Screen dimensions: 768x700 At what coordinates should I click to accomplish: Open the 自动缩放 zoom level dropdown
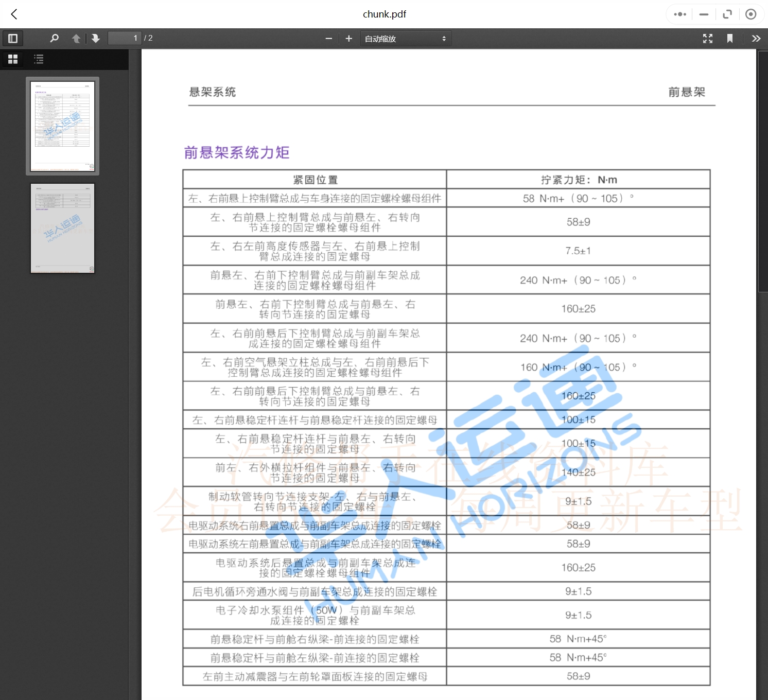pyautogui.click(x=406, y=38)
